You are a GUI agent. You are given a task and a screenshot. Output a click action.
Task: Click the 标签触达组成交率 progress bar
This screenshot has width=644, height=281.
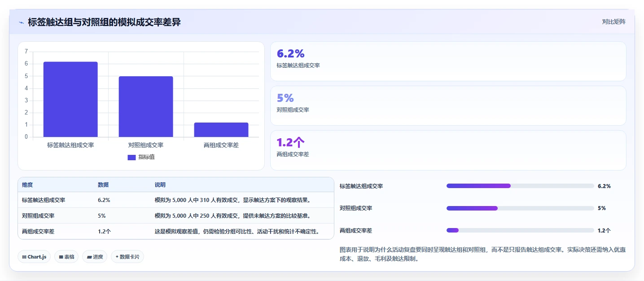tap(520, 186)
